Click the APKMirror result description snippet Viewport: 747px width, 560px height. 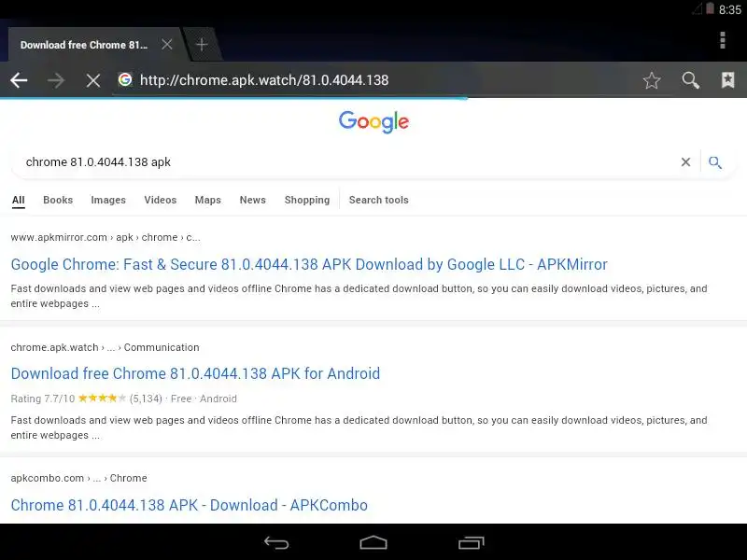359,296
